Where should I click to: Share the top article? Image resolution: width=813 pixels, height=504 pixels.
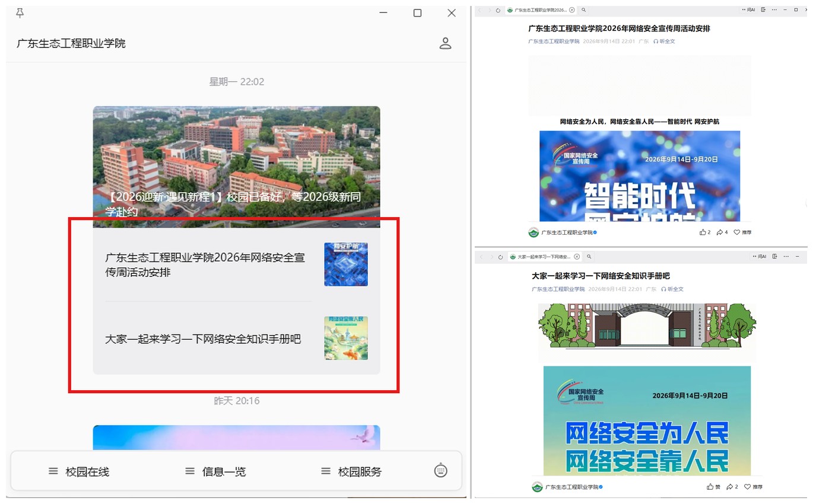tap(722, 232)
